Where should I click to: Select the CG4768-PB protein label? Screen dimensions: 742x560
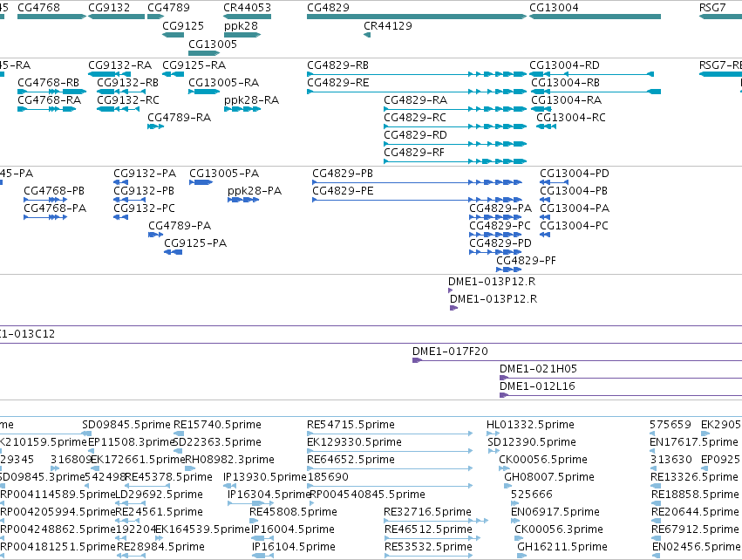coord(54,191)
